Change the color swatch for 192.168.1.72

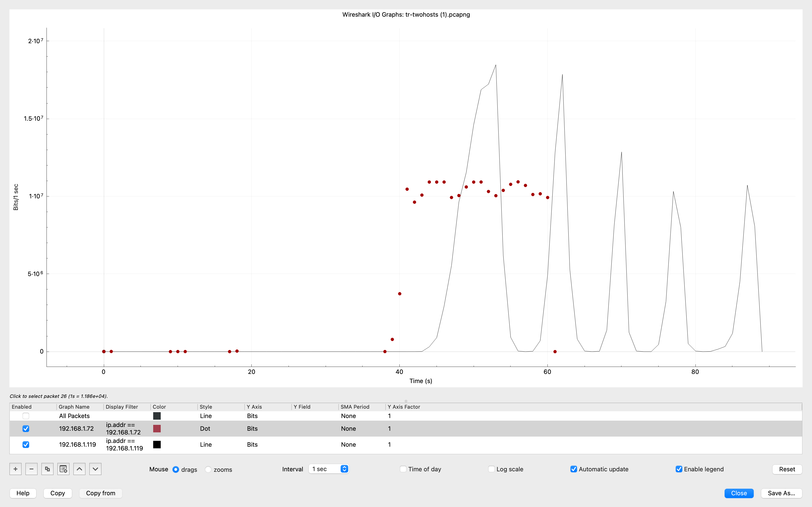pyautogui.click(x=157, y=428)
